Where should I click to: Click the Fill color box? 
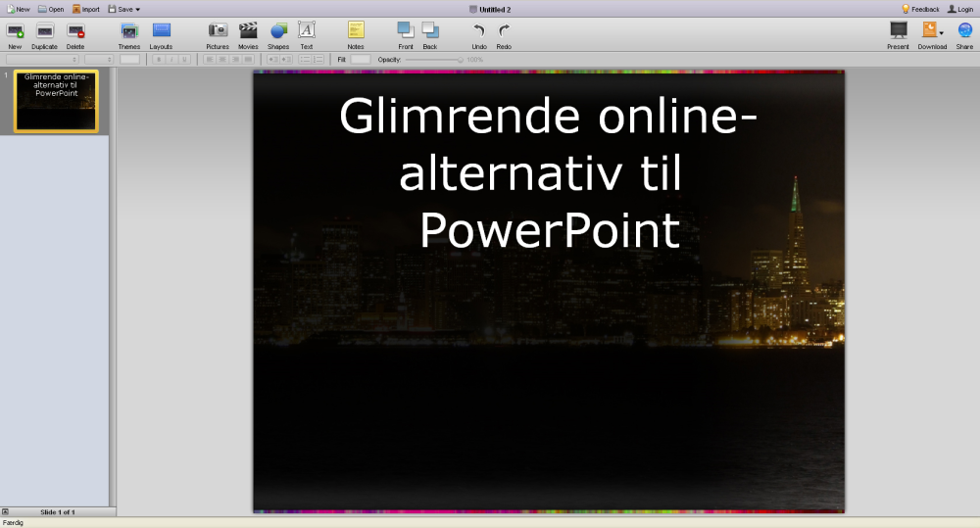pos(360,60)
